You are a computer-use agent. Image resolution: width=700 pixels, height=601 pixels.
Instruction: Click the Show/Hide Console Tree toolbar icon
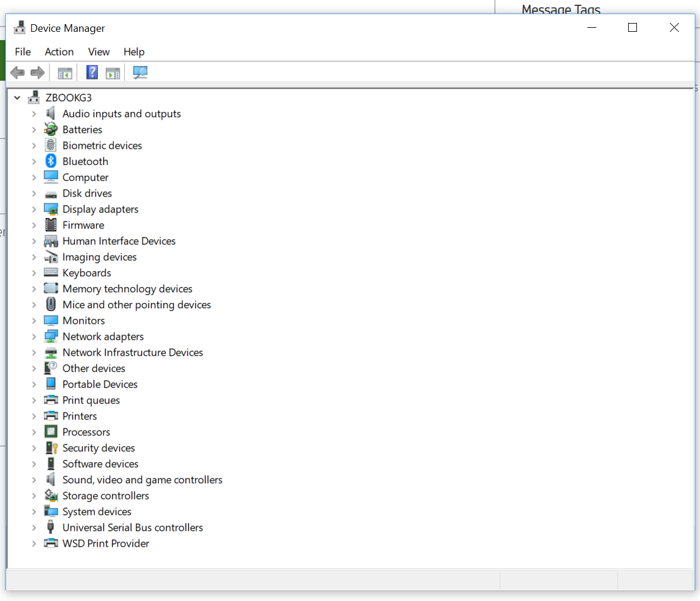pos(65,72)
